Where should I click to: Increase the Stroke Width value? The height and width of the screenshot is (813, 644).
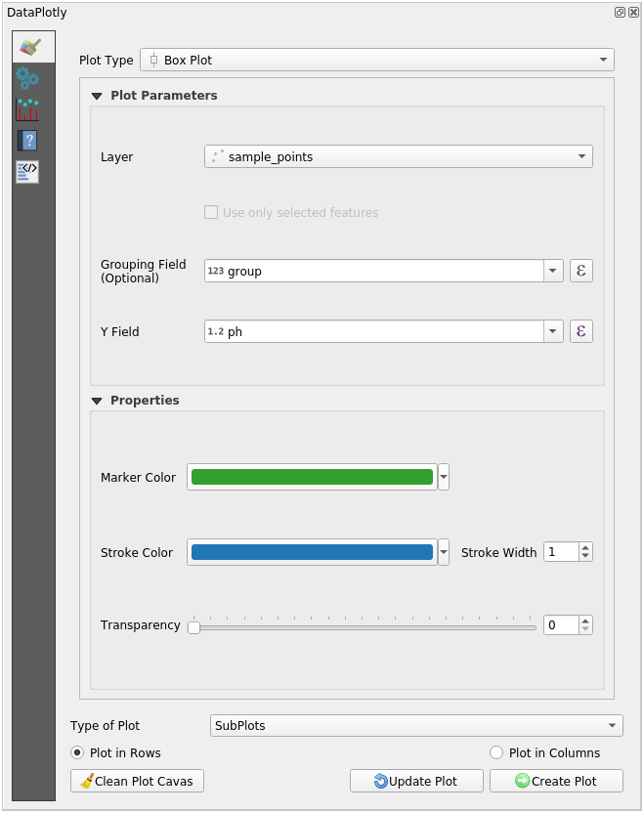[x=585, y=547]
